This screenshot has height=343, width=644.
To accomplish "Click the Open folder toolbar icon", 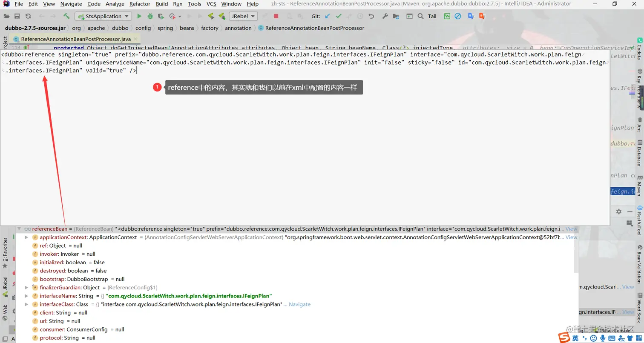I will point(6,16).
